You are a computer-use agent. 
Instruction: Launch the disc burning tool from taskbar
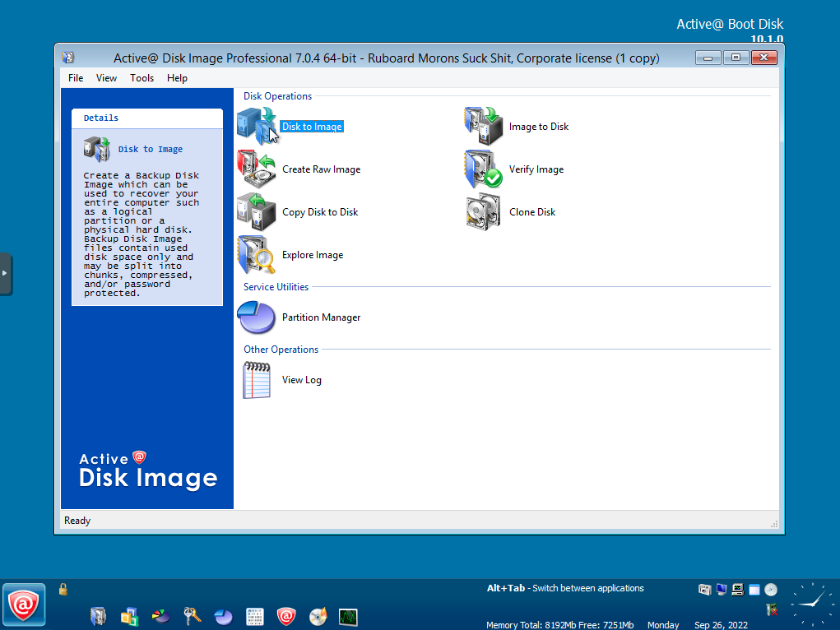[x=317, y=615]
